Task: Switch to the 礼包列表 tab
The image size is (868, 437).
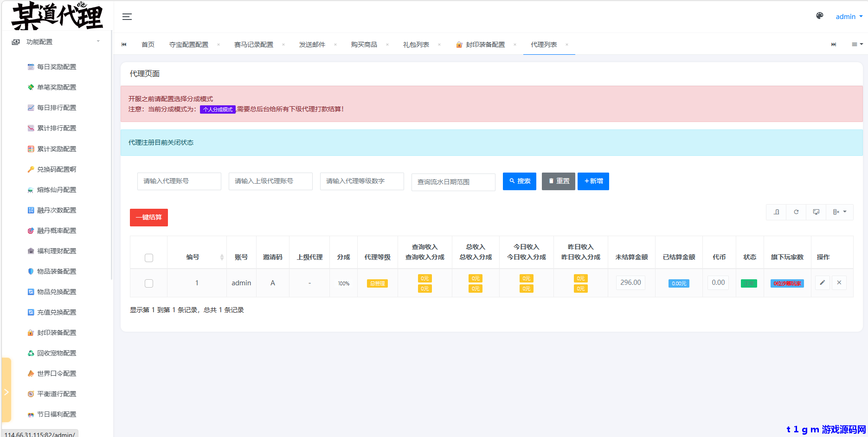Action: [x=416, y=45]
